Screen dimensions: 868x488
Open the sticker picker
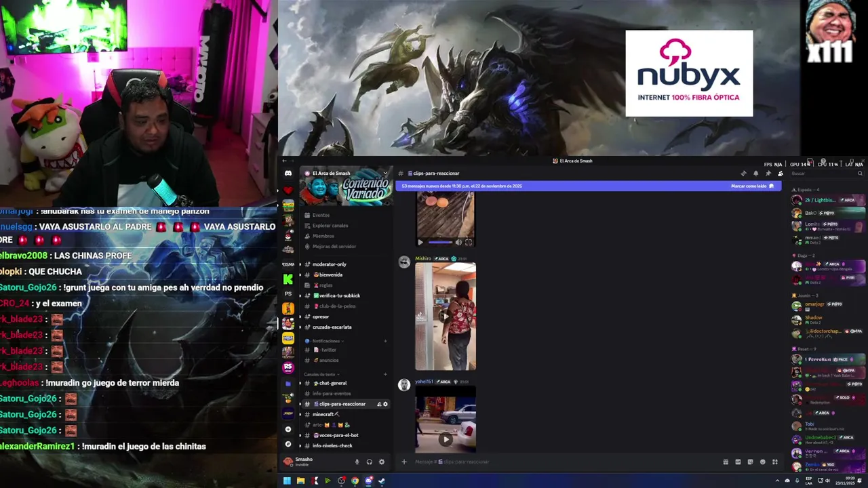pos(750,462)
